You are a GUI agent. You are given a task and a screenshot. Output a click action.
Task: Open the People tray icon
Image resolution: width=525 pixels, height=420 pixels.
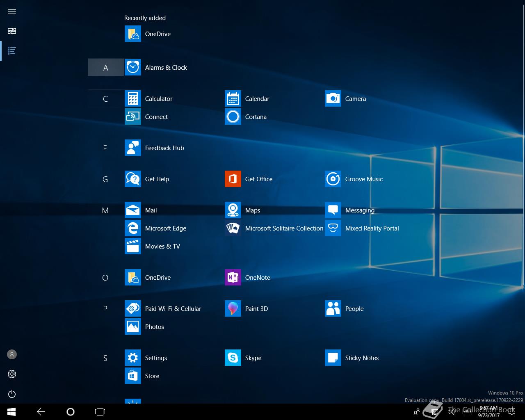[x=417, y=412]
